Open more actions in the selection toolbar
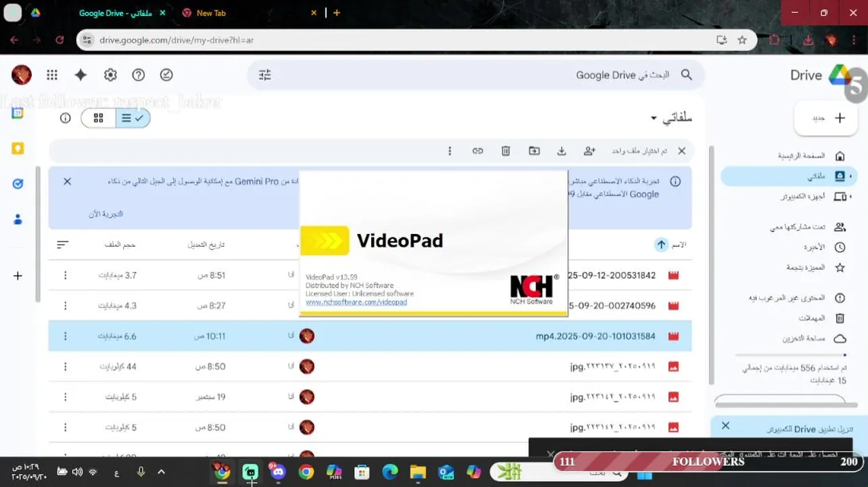This screenshot has height=487, width=868. tap(450, 151)
